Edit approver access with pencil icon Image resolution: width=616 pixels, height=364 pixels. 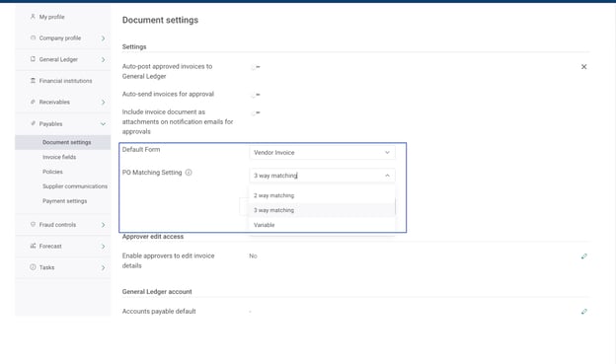[583, 256]
